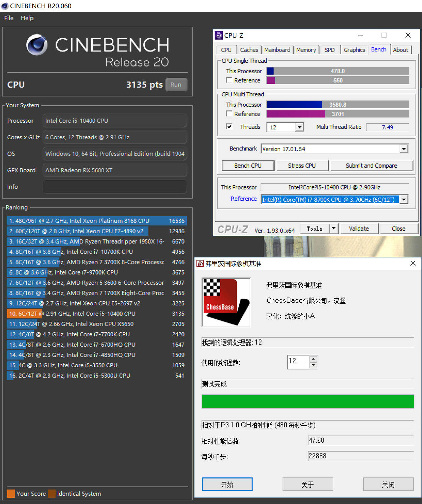Click the Fritz Chess Benchmark title icon

point(200,263)
